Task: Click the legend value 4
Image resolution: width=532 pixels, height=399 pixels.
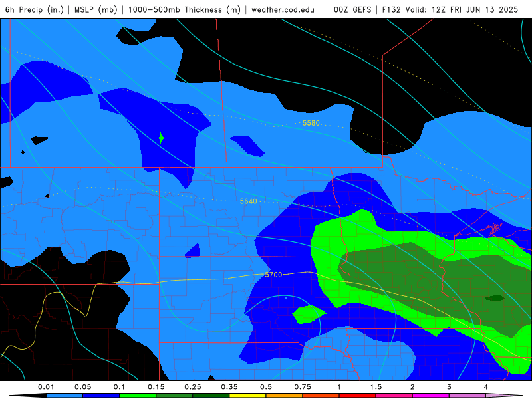Action: click(x=486, y=387)
